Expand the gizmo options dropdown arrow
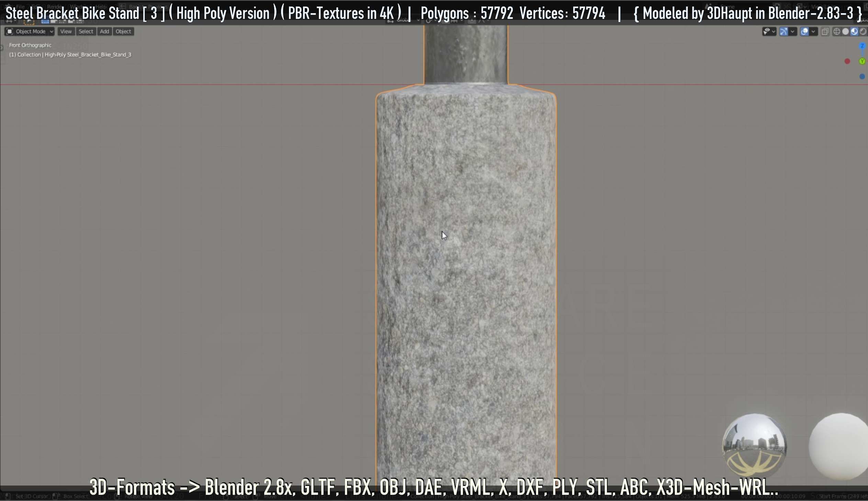Image resolution: width=868 pixels, height=501 pixels. pos(793,32)
